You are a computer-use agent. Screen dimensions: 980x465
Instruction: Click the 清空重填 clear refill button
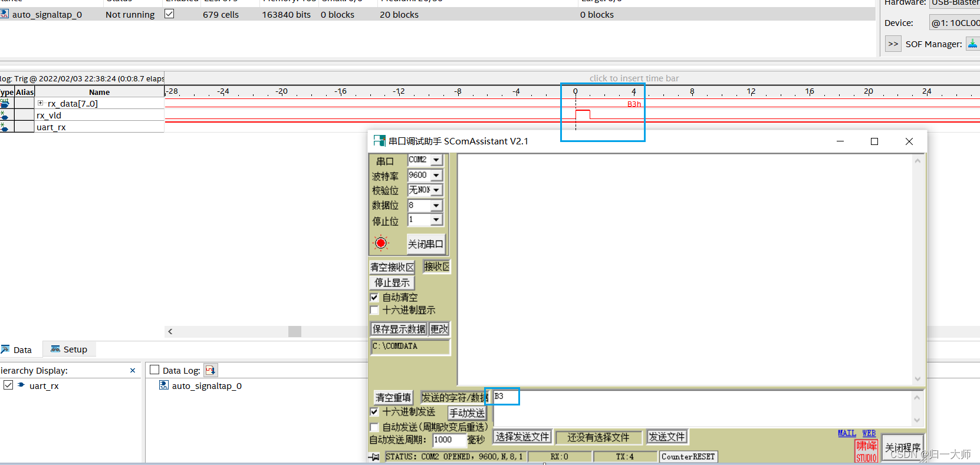393,398
